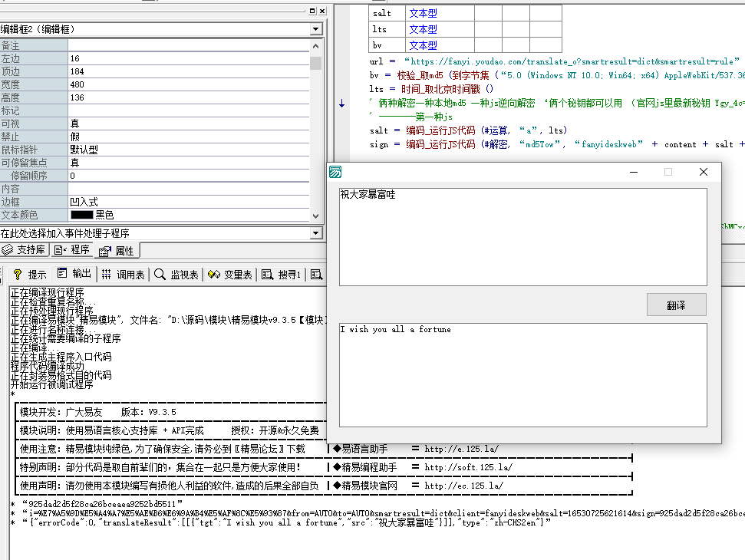Screen dimensions: 745x560
Task: Open the 输出 tab
Action: tap(74, 274)
